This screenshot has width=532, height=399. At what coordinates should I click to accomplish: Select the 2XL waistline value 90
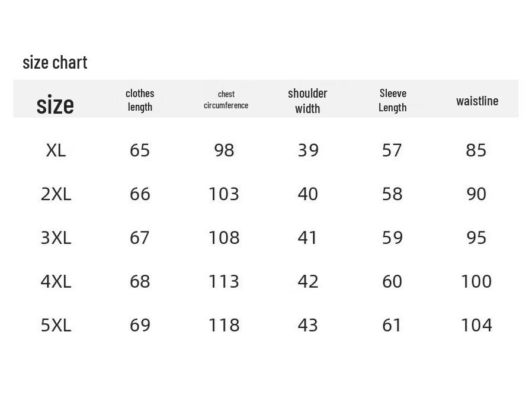point(476,194)
